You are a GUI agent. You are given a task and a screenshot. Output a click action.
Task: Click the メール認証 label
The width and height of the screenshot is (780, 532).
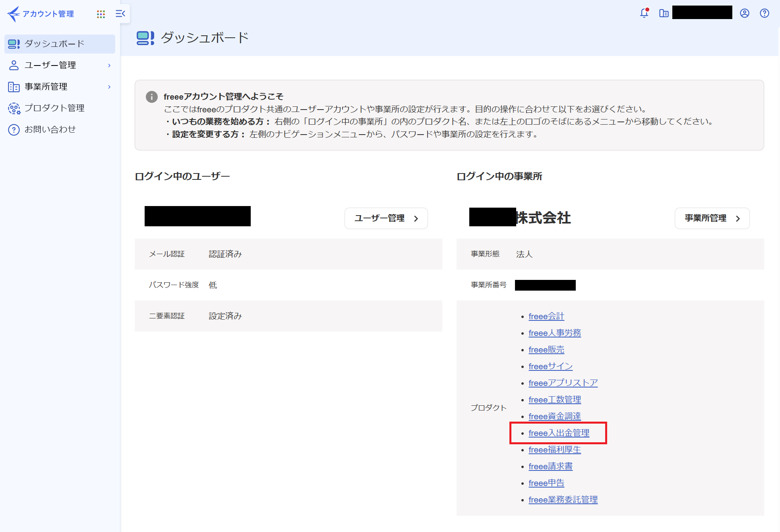(167, 254)
